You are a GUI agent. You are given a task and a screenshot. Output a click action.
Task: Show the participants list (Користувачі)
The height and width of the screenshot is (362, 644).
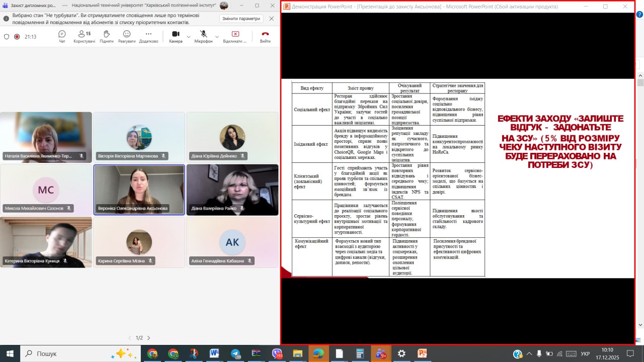pos(84,36)
